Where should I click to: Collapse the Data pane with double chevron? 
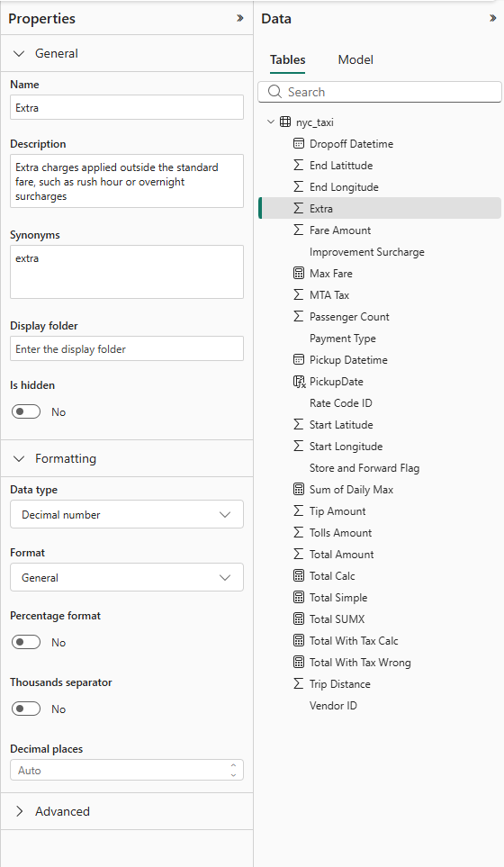(493, 18)
